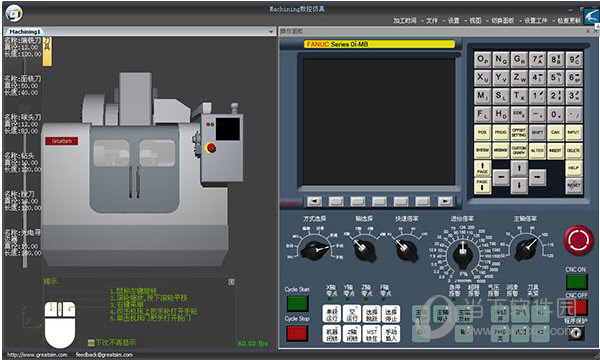Click the cursor up arrow key
Screen dimensions: 600x360
[519, 168]
